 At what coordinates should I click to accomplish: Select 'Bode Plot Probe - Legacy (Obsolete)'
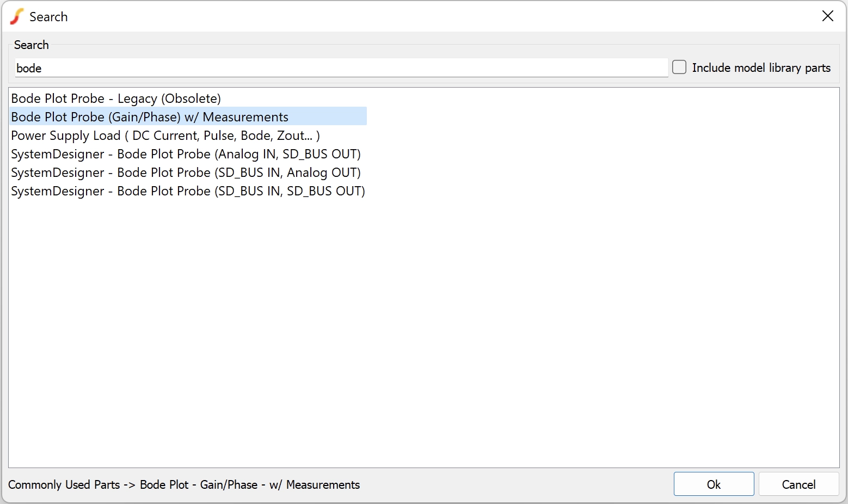pos(188,99)
